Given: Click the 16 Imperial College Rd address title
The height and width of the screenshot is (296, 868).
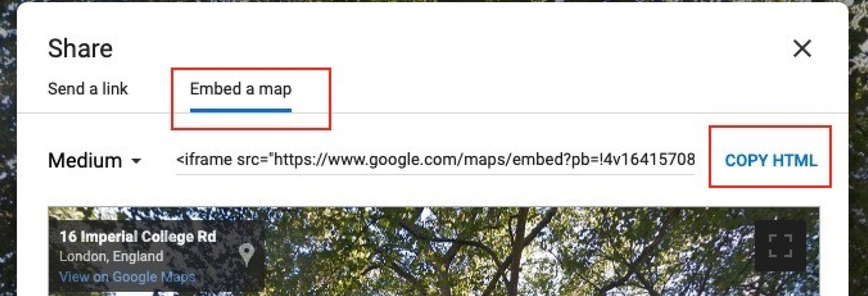Looking at the screenshot, I should click(138, 236).
